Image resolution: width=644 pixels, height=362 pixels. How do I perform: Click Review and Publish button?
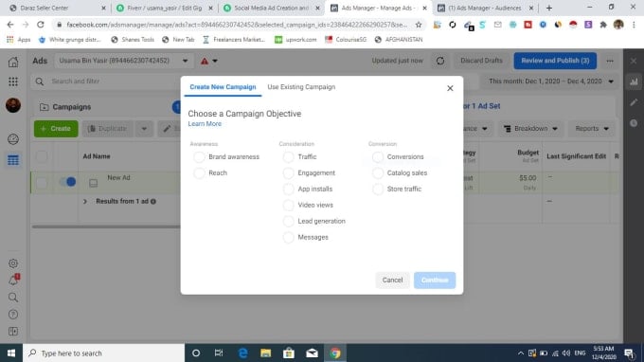click(x=555, y=61)
